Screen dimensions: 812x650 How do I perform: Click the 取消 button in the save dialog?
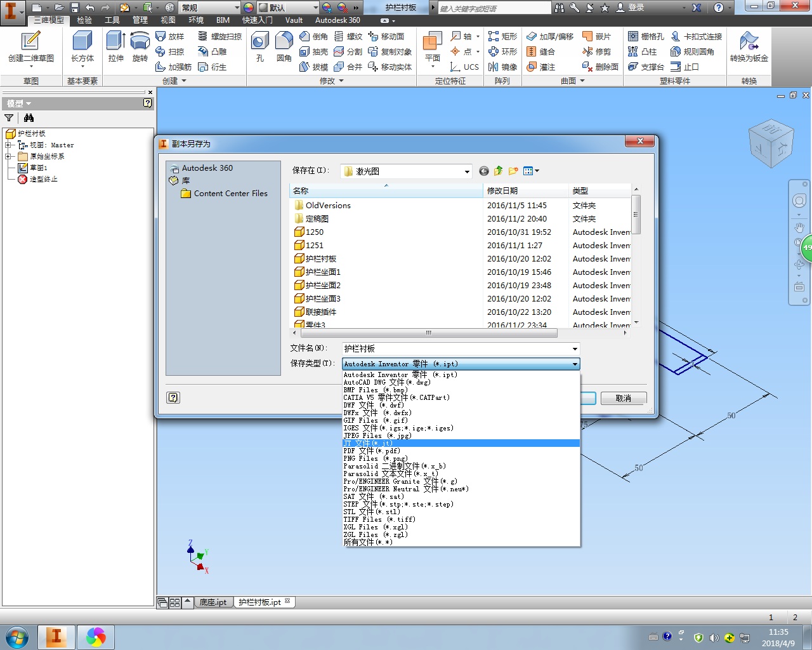click(x=624, y=398)
